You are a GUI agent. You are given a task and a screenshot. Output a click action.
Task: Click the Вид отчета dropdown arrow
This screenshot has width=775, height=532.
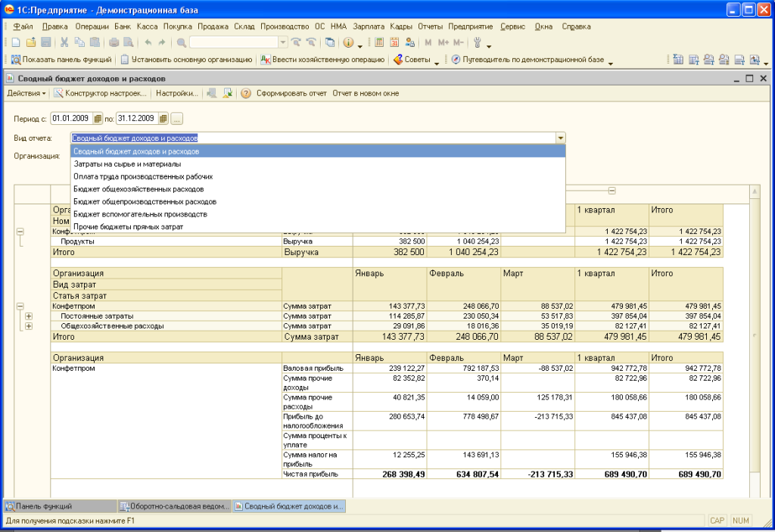[560, 138]
